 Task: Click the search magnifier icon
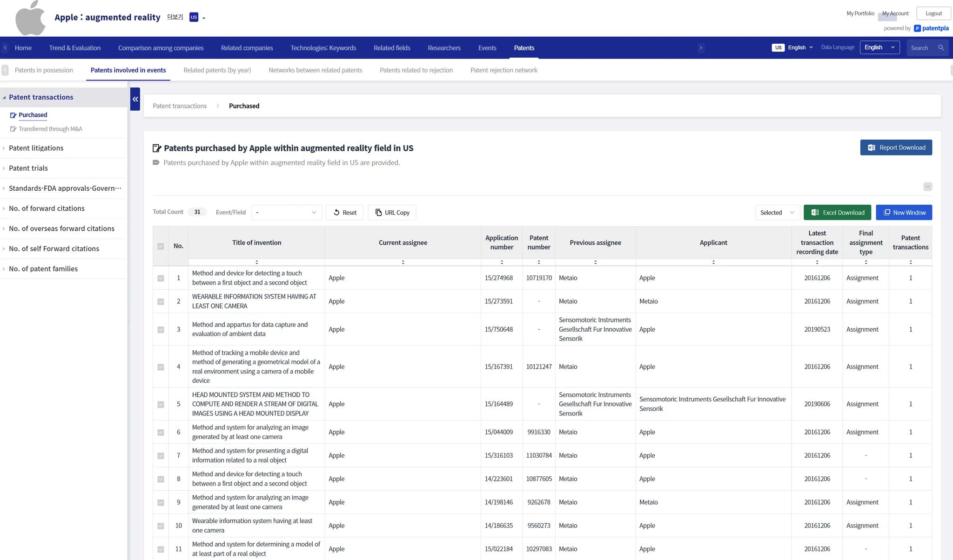[x=941, y=48]
